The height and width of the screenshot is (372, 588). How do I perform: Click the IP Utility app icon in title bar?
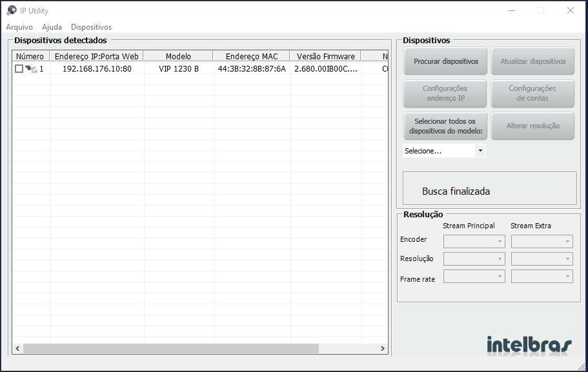(x=11, y=10)
